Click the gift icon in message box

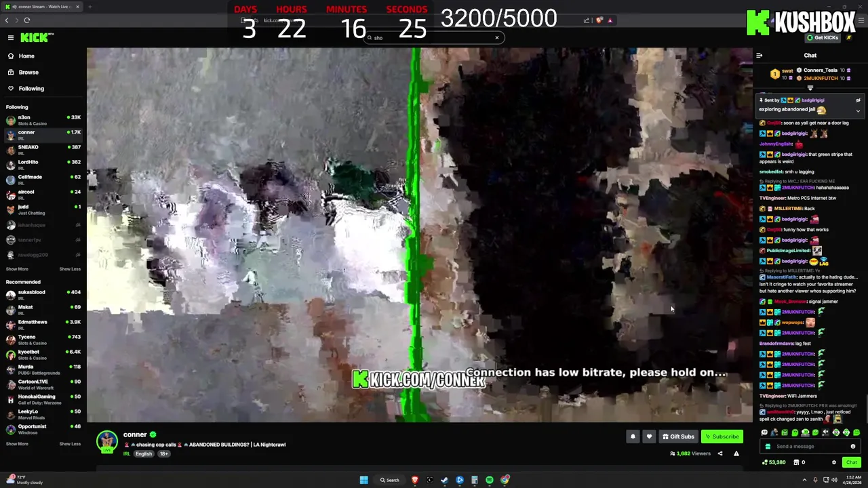(768, 446)
